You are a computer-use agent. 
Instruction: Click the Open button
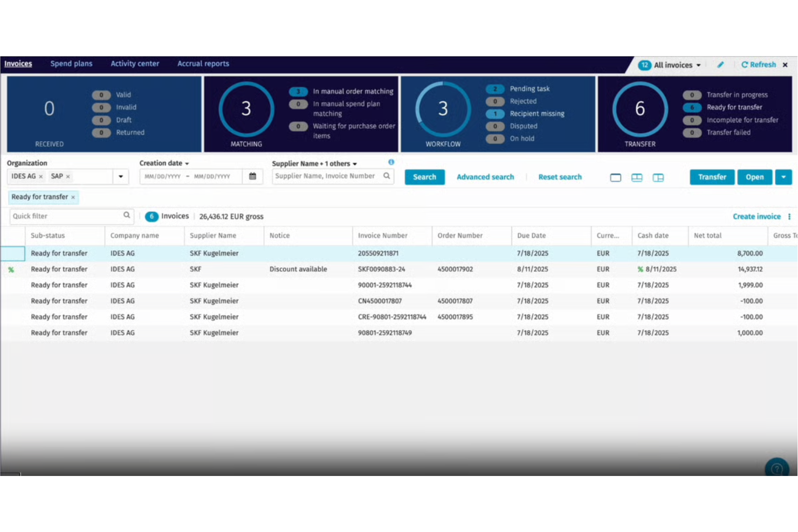755,177
